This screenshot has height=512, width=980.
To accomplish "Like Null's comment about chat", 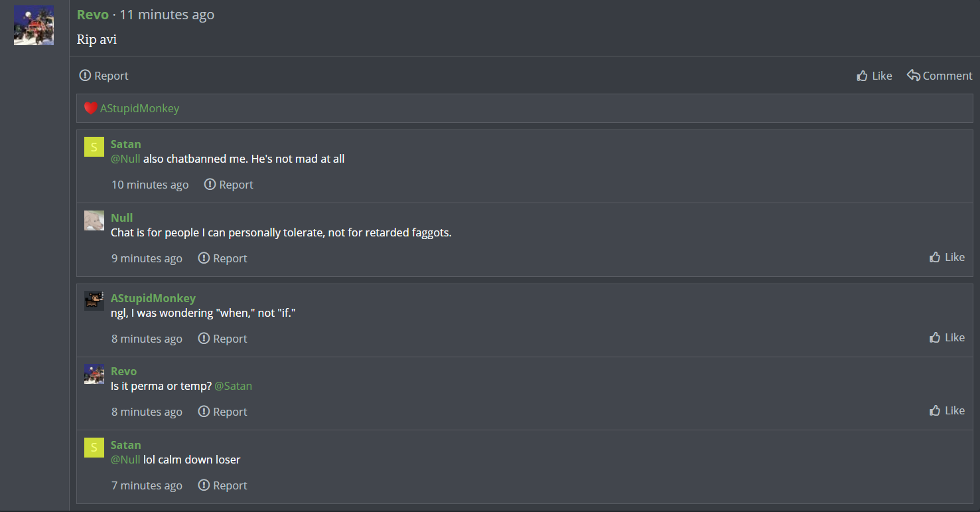I will coord(947,257).
